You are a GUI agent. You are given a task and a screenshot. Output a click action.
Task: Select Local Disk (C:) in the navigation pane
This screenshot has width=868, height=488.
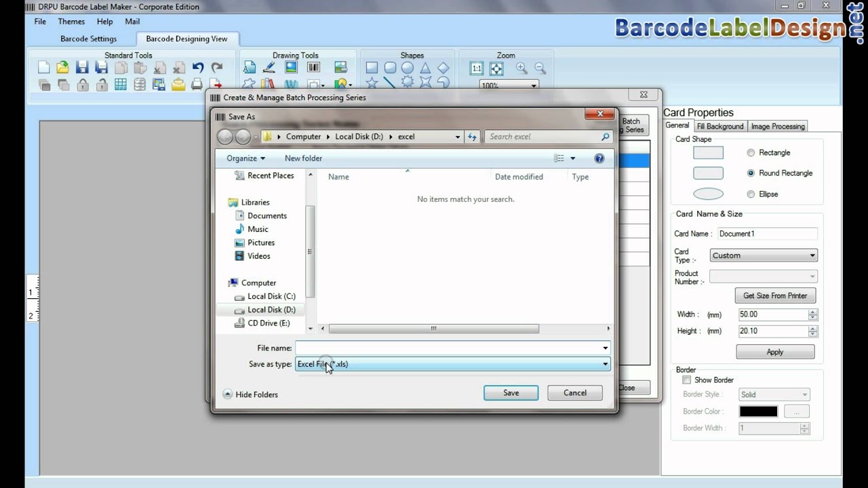(x=264, y=296)
